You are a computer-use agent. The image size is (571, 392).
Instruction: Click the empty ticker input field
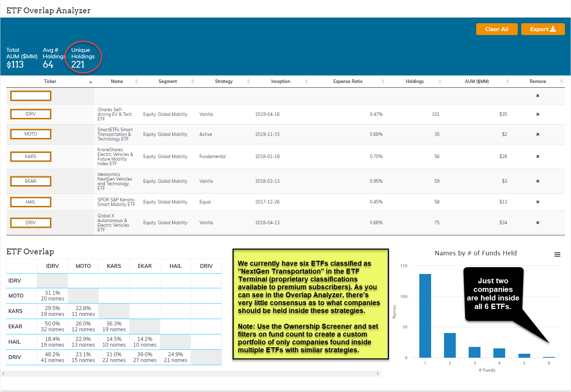click(31, 96)
